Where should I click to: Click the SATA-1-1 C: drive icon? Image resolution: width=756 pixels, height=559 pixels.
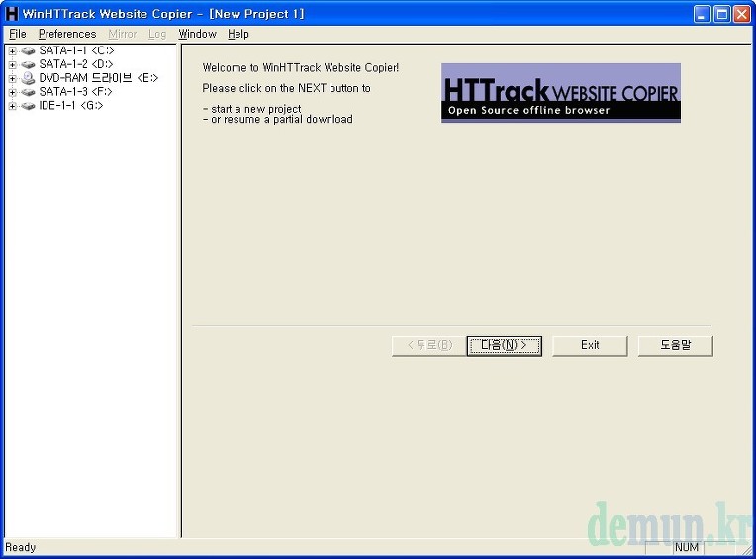tap(28, 50)
